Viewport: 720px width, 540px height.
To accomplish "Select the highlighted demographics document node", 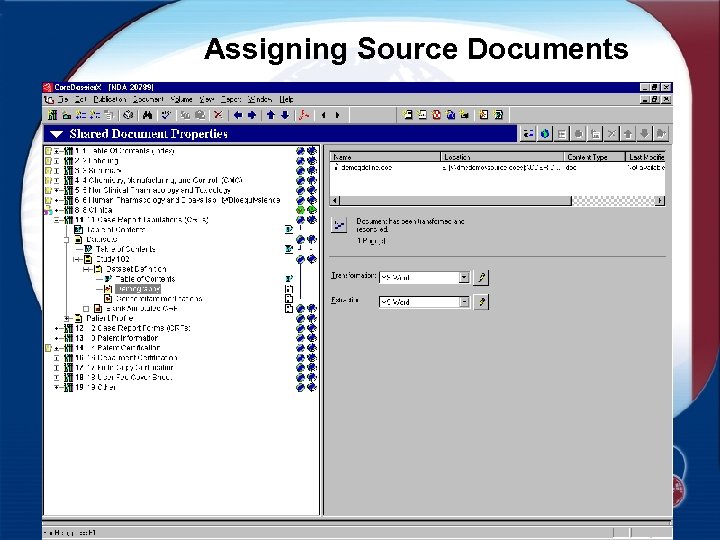I will pos(138,289).
